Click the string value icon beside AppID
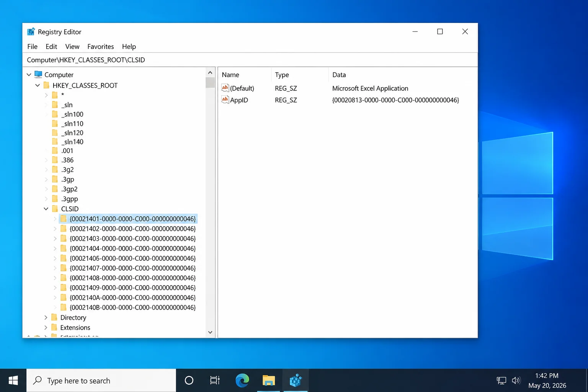 [x=225, y=100]
